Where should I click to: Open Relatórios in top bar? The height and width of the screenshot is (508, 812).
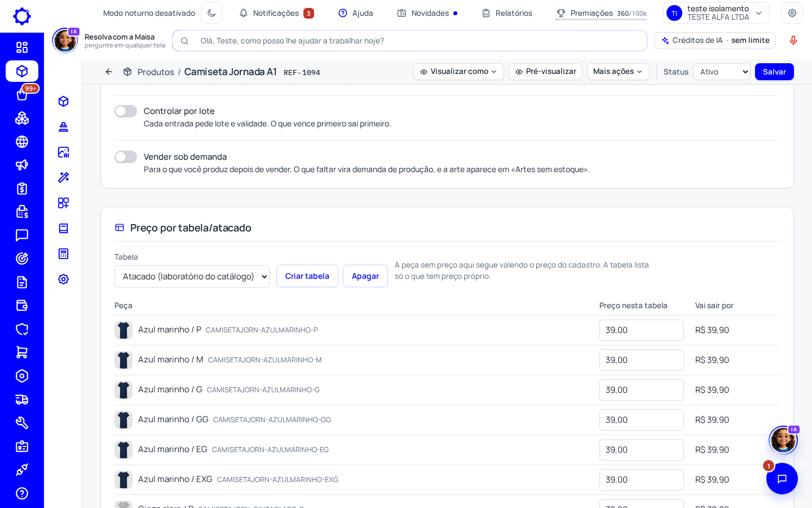pos(507,13)
